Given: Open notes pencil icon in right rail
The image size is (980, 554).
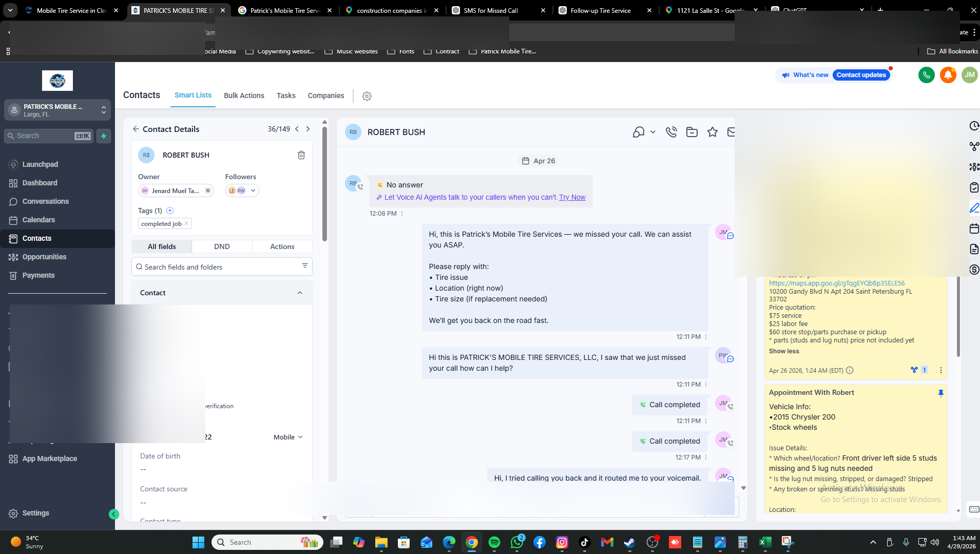Looking at the screenshot, I should (x=974, y=208).
